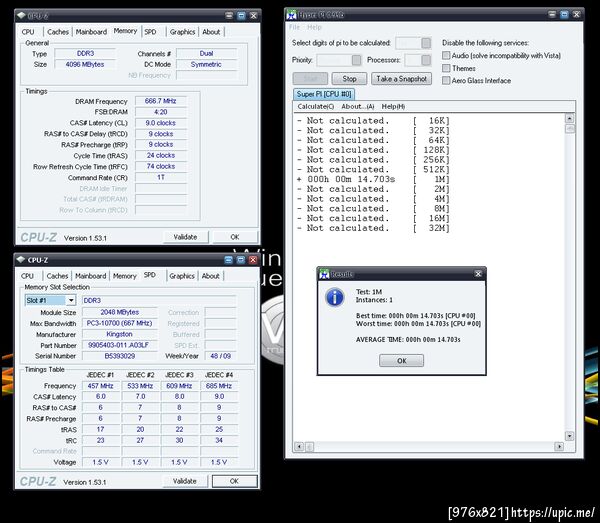Switch to Caches tab in Memory window
This screenshot has height=523, width=600.
point(58,32)
